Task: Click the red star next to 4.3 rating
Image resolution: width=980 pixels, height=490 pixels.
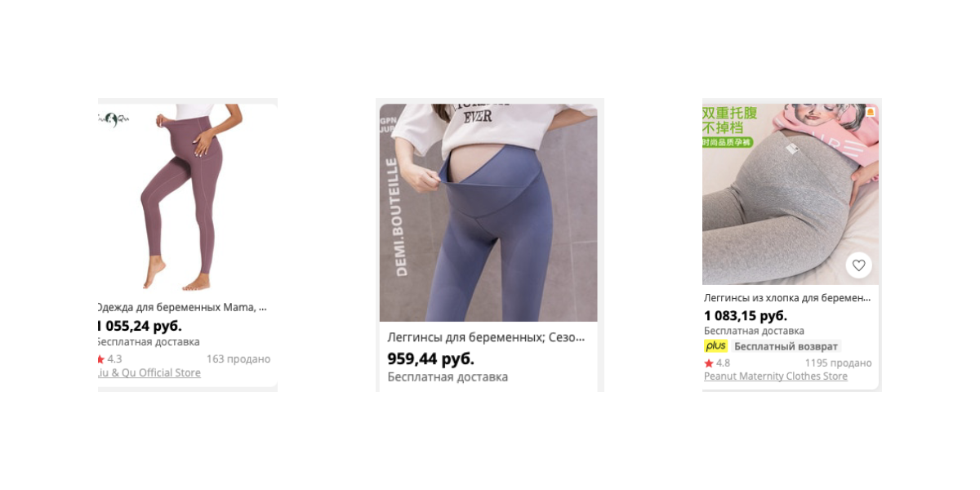Action: click(100, 359)
